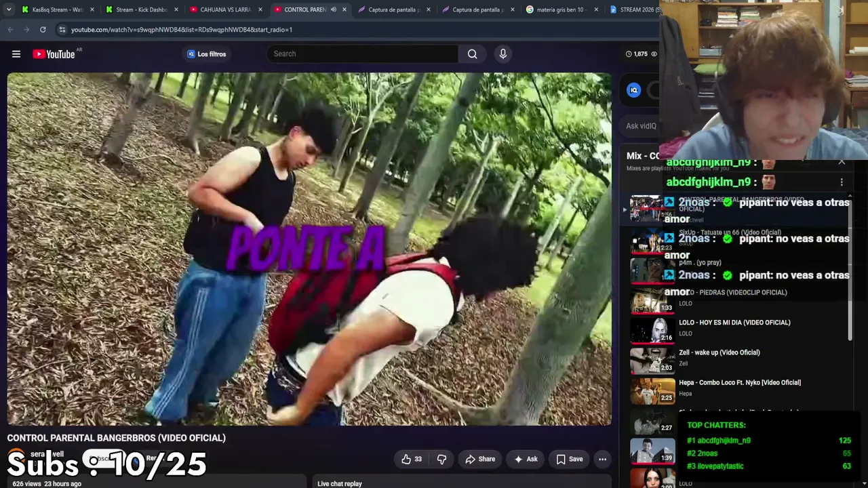View site information in the address bar

pos(62,30)
